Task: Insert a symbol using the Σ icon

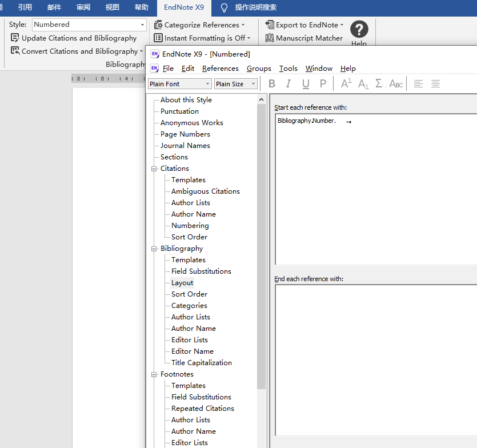Action: pyautogui.click(x=378, y=83)
